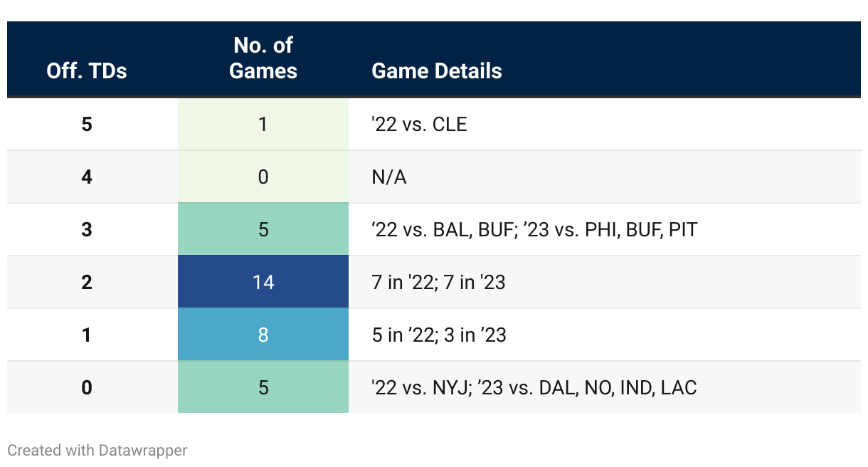Click the green cell for 0 touchdowns
868x467 pixels.
point(263,387)
